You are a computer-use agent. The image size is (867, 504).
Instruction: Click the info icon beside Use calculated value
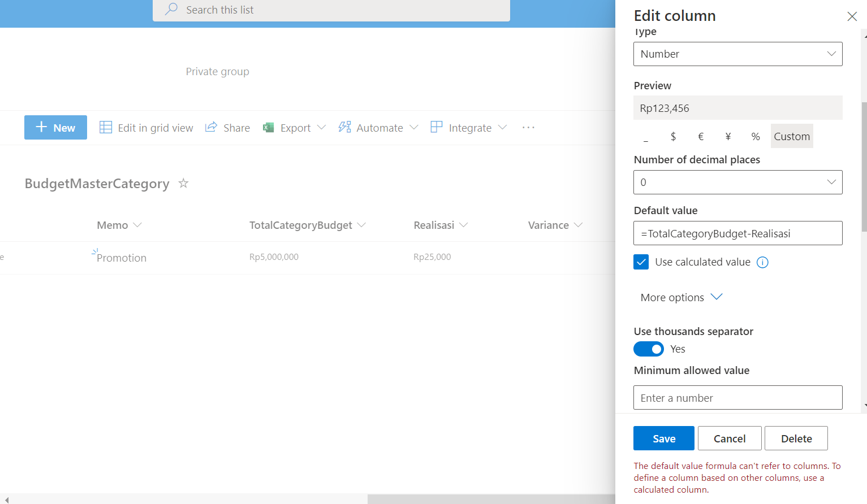point(762,262)
